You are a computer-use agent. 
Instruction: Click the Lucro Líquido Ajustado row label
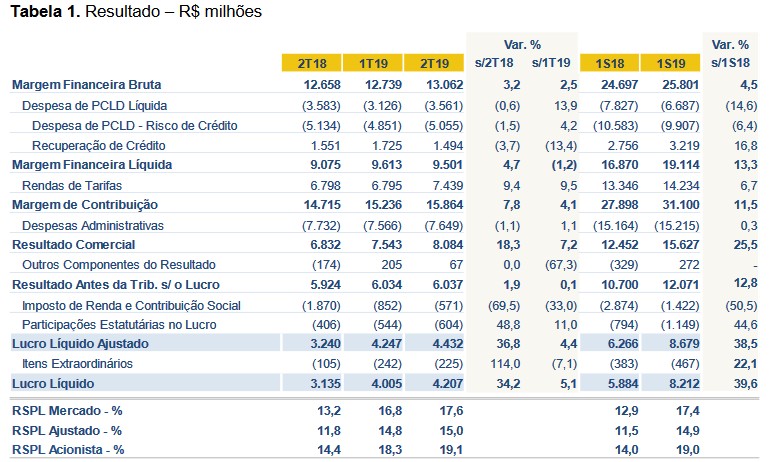80,343
